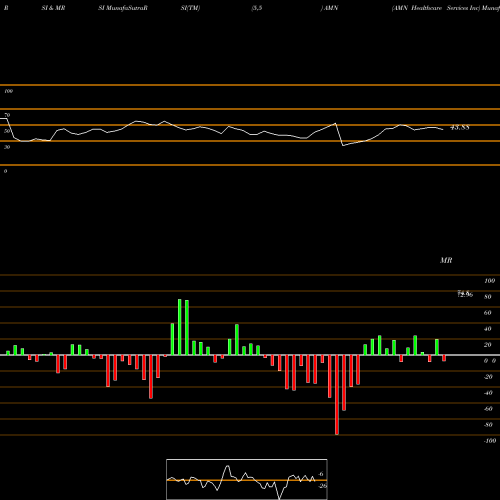Click the -26 value in mini chart

(322, 486)
